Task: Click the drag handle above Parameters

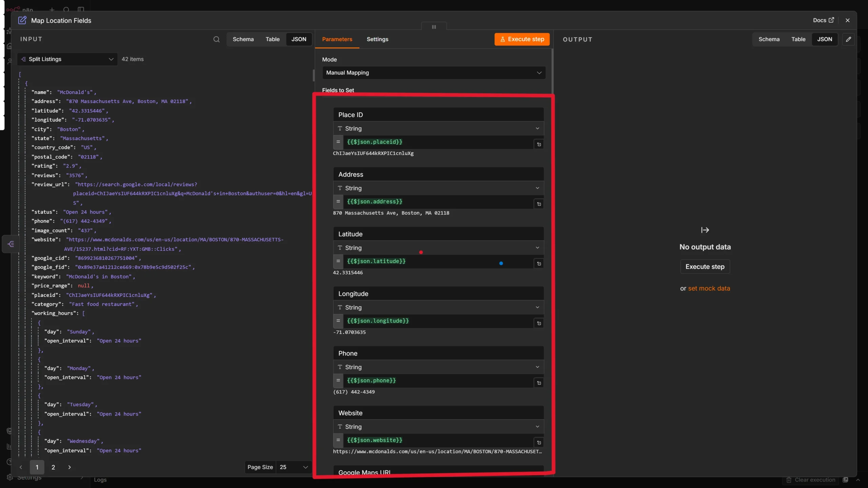Action: (x=434, y=27)
